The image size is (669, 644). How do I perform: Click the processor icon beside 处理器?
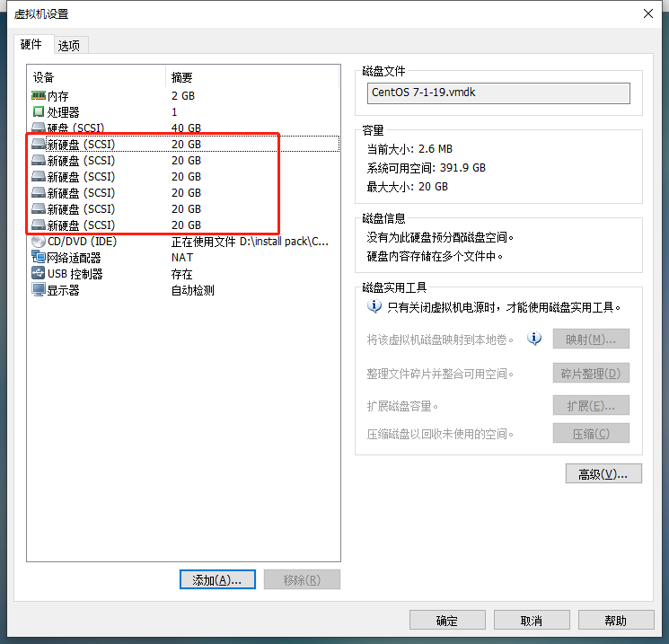(39, 111)
